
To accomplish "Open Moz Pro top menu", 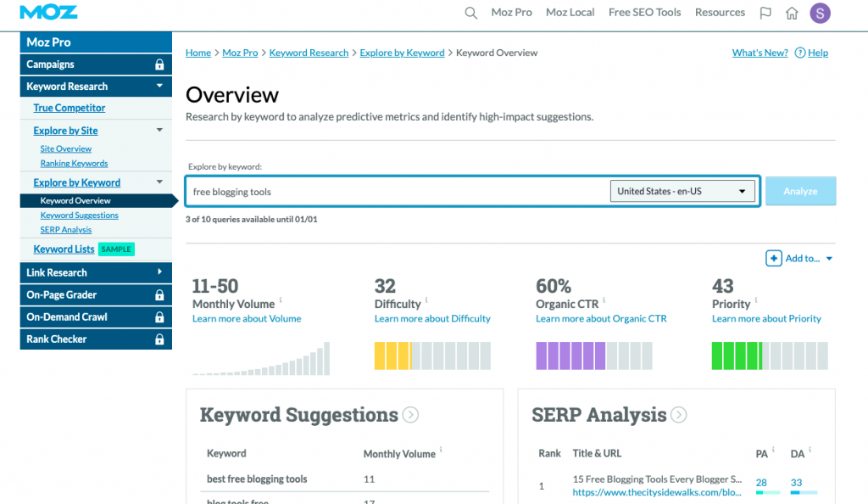I will [511, 12].
